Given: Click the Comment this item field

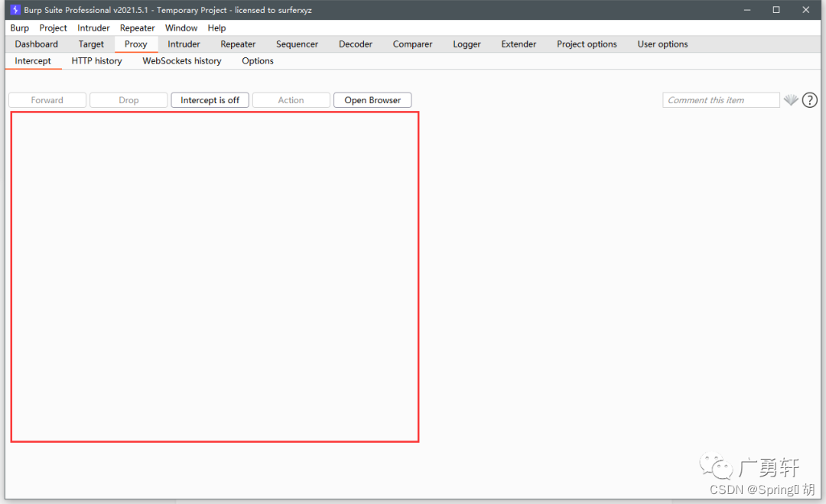Looking at the screenshot, I should [x=720, y=100].
